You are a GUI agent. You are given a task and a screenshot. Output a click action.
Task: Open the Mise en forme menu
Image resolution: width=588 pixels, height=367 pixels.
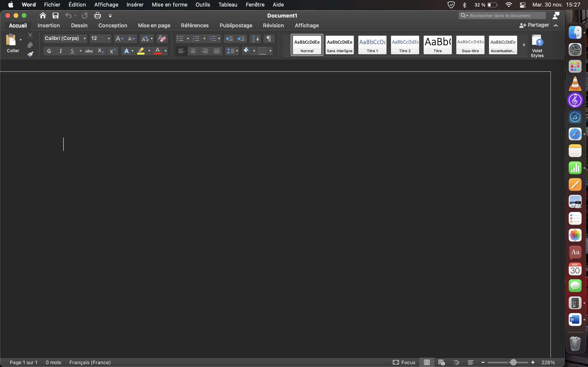click(169, 5)
